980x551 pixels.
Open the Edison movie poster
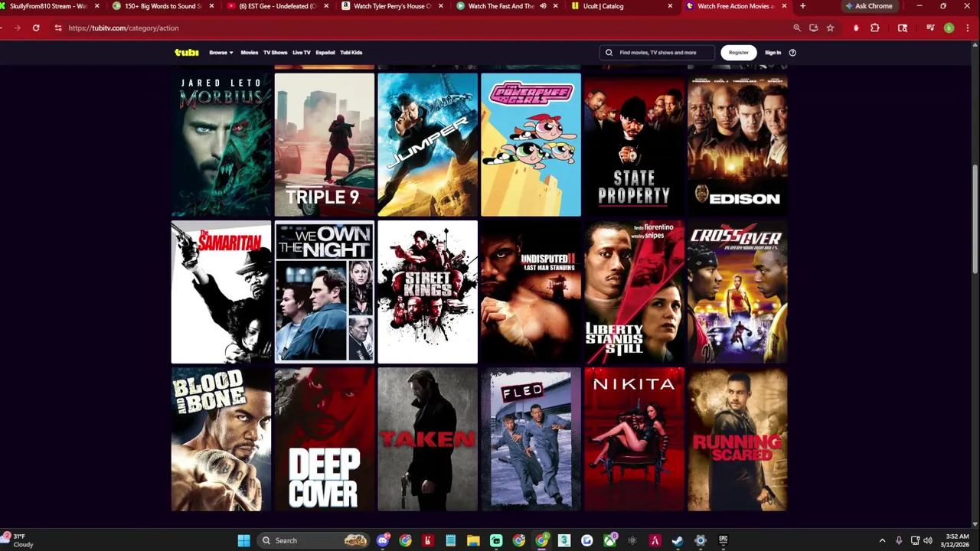(737, 145)
